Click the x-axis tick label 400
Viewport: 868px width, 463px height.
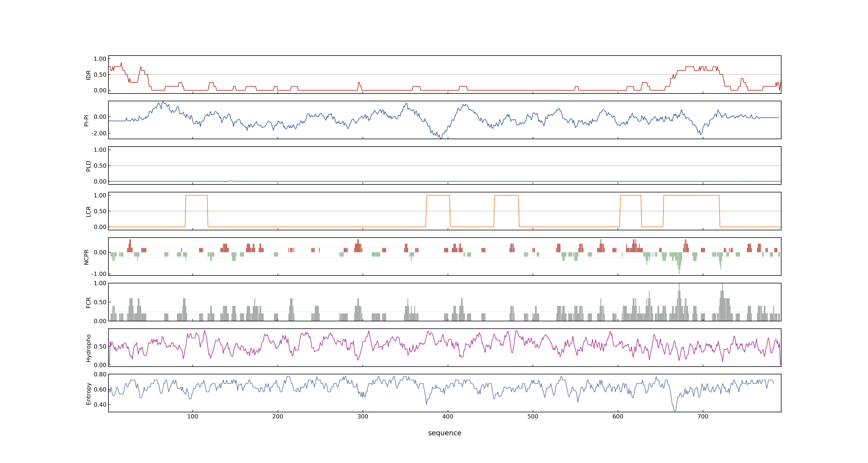(x=448, y=416)
